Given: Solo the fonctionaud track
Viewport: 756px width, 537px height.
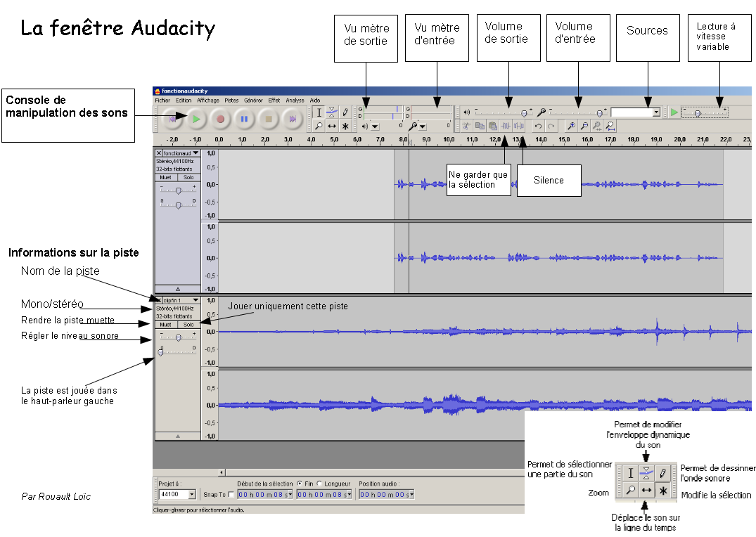Looking at the screenshot, I should [188, 177].
